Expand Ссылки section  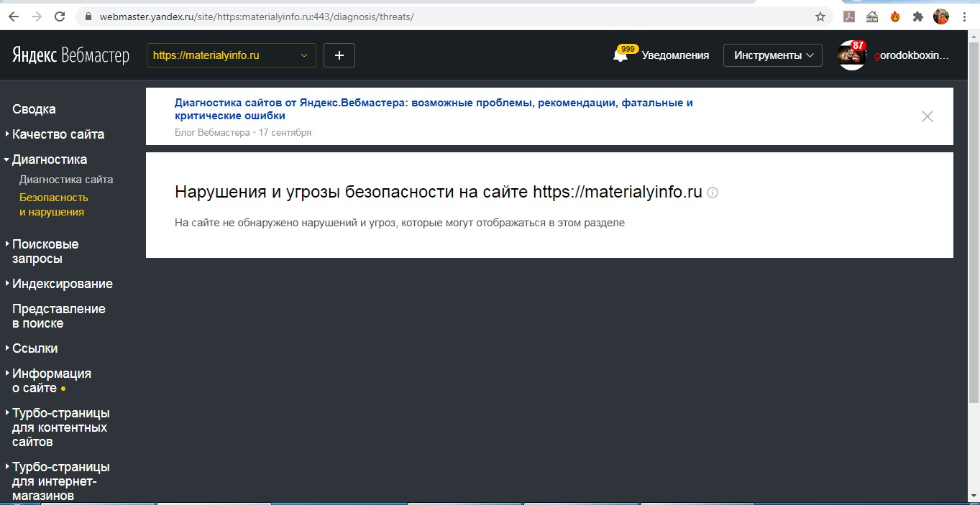tap(35, 348)
